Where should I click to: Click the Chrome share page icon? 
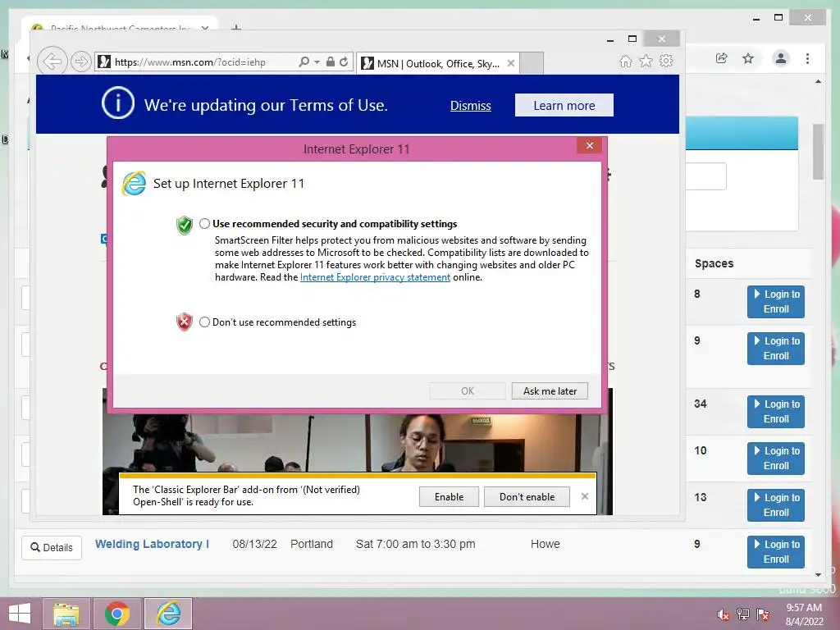(722, 58)
